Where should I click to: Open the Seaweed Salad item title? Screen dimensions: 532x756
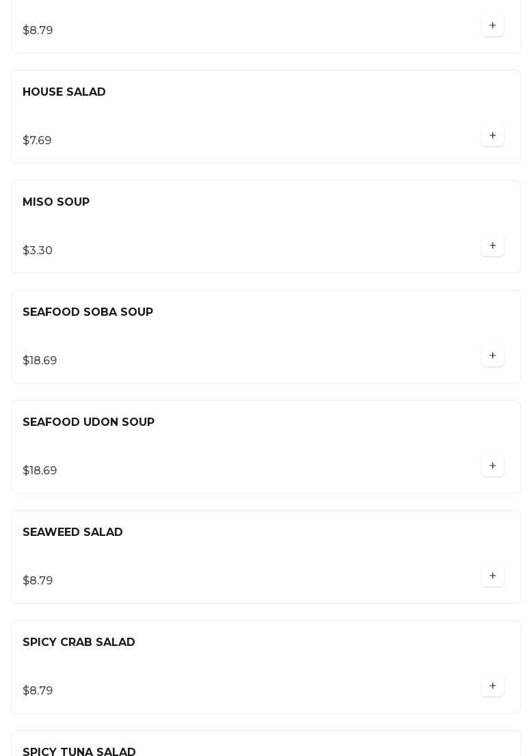73,532
